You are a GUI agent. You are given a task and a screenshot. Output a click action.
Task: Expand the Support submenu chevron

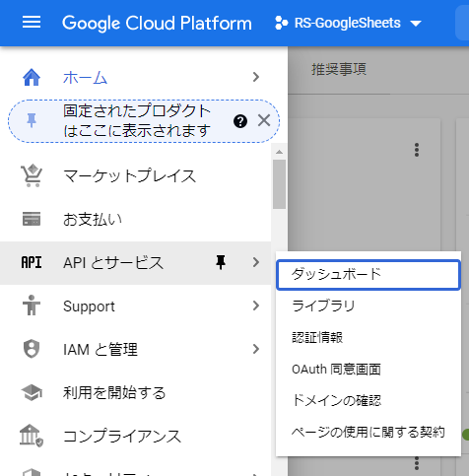click(x=256, y=306)
